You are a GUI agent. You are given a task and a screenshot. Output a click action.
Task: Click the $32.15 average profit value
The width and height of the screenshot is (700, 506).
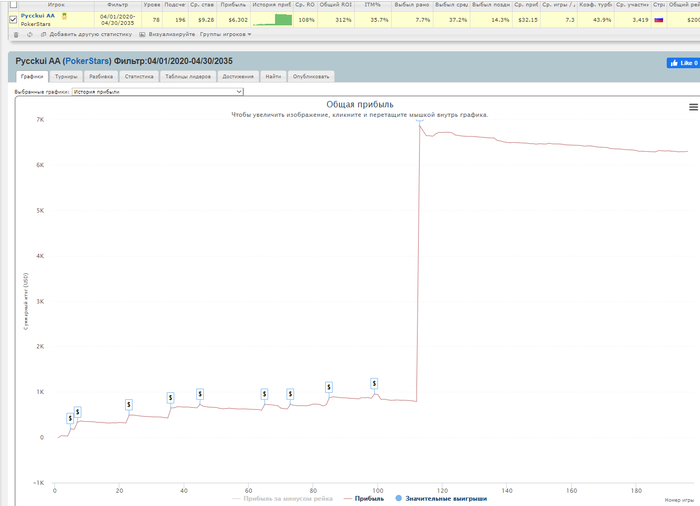[528, 20]
